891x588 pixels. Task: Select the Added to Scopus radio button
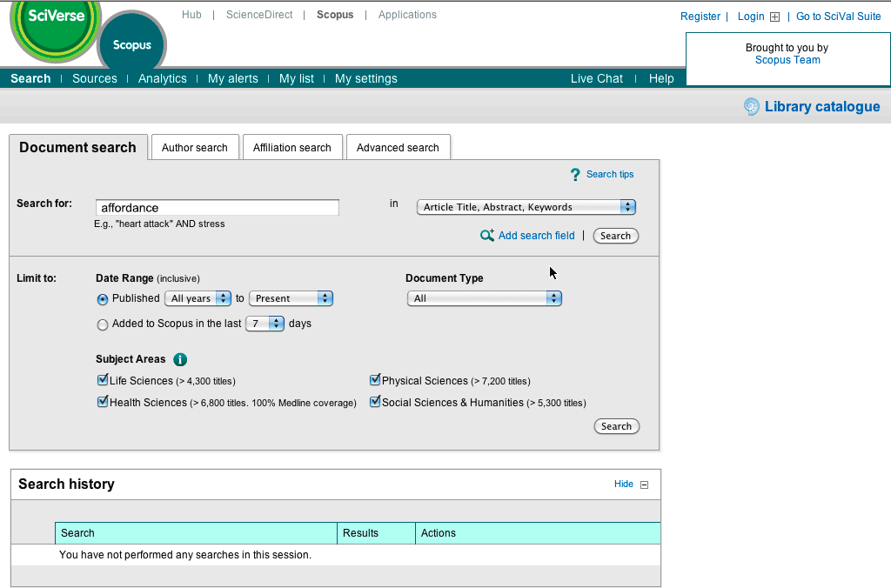[x=103, y=324]
